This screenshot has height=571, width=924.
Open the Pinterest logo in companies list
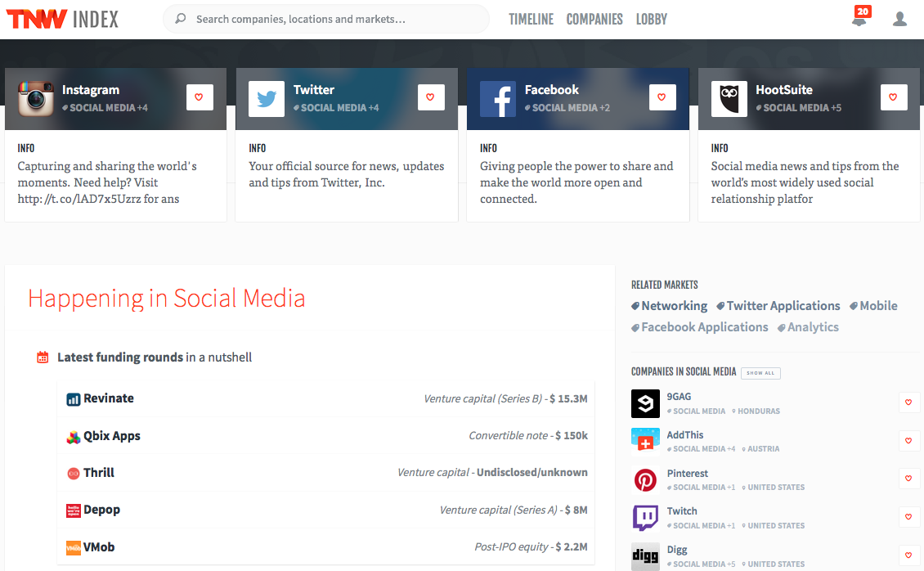coord(645,479)
